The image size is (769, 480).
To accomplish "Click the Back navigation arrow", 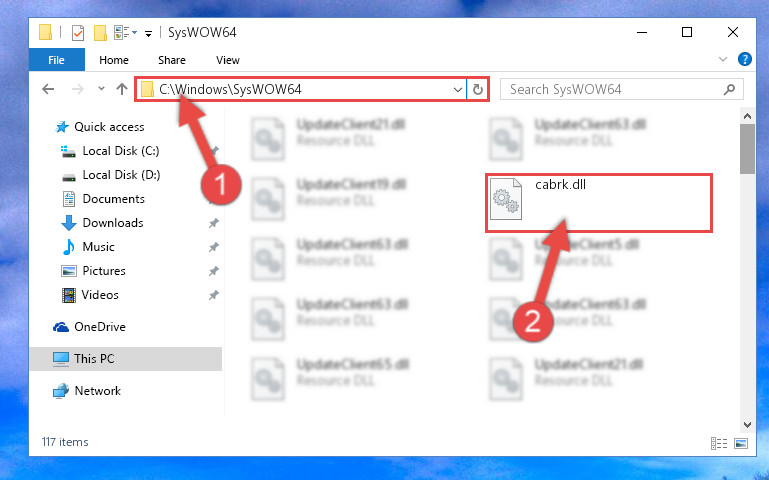I will coord(48,89).
